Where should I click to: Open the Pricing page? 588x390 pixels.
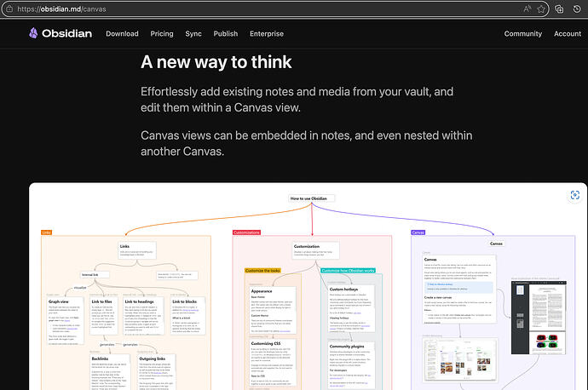pyautogui.click(x=162, y=34)
